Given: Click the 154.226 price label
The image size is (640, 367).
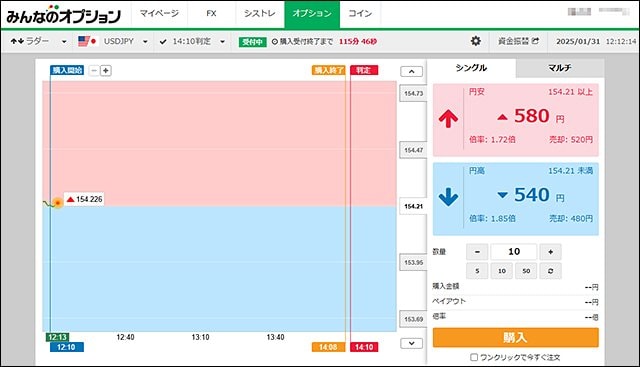Looking at the screenshot, I should pyautogui.click(x=84, y=199).
